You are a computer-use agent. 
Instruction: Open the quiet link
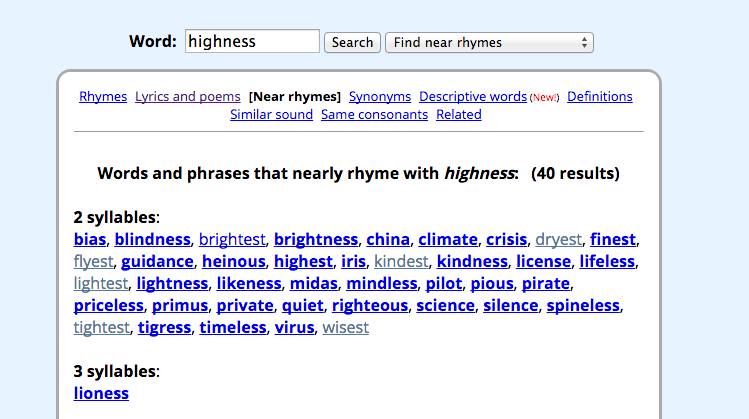[302, 305]
